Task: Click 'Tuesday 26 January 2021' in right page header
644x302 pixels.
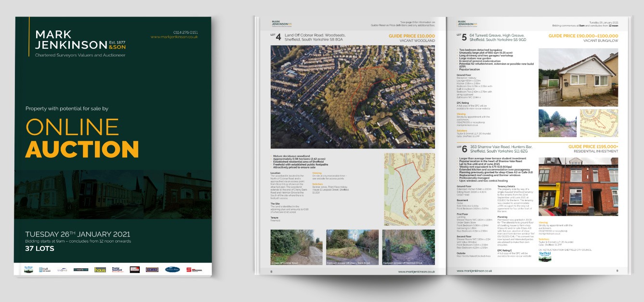Action: (x=603, y=23)
